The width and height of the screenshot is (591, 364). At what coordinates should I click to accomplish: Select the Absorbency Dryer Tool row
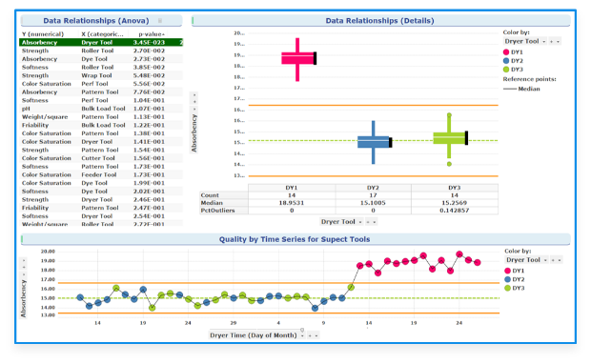[x=101, y=43]
